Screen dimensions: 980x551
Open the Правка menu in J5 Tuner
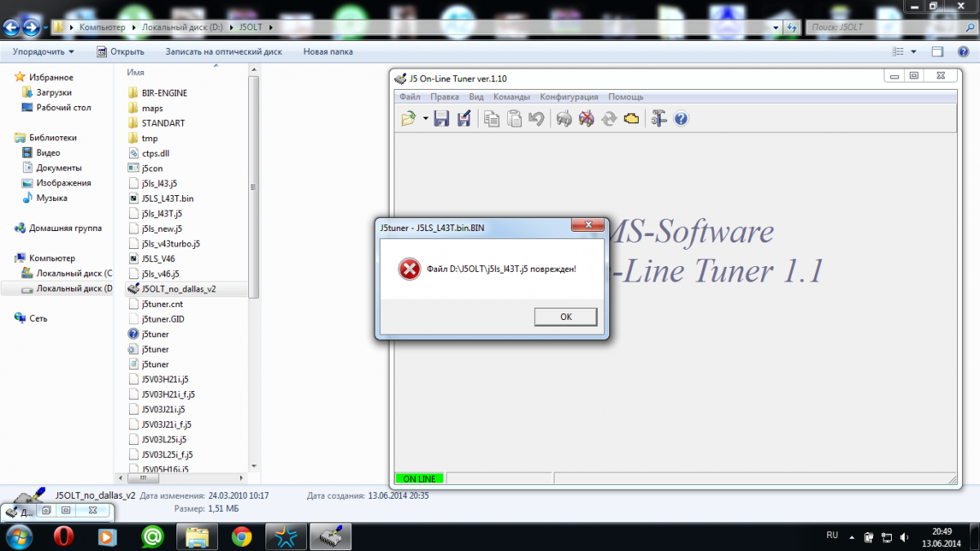pyautogui.click(x=444, y=97)
